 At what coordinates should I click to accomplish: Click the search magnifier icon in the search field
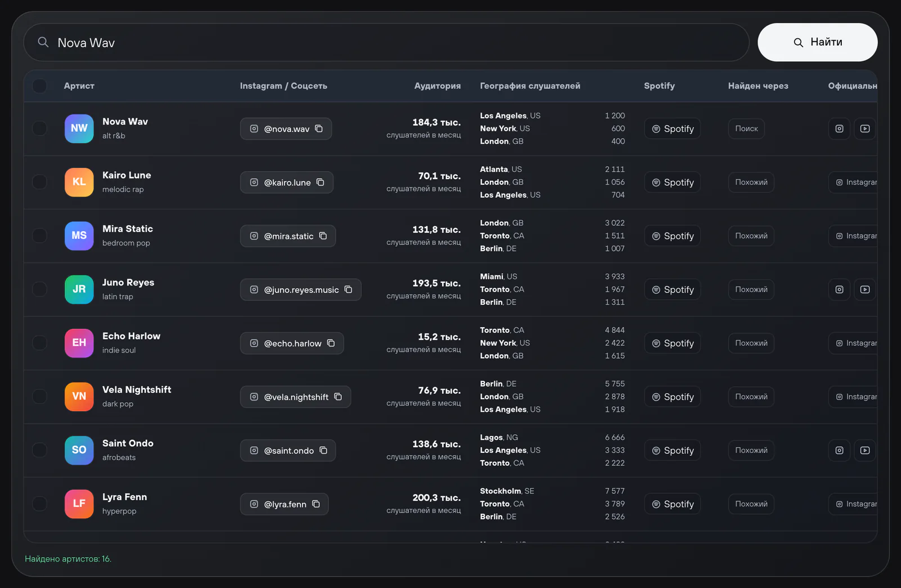43,42
